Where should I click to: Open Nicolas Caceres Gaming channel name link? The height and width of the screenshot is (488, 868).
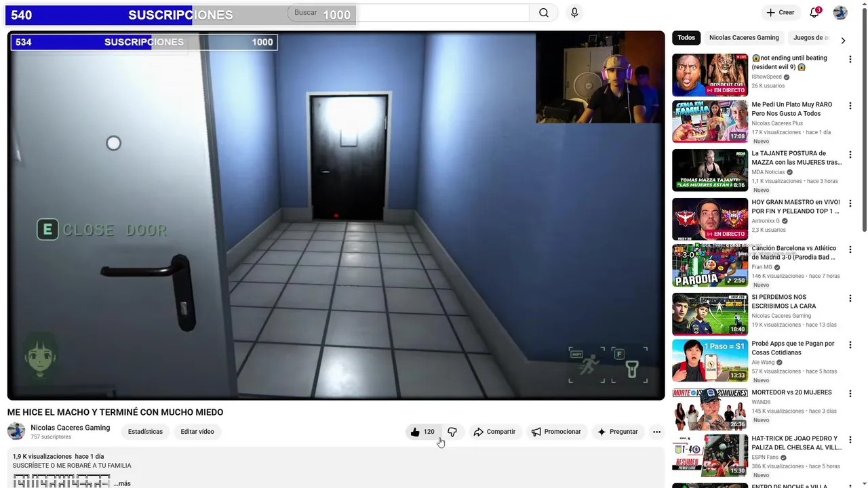point(70,428)
